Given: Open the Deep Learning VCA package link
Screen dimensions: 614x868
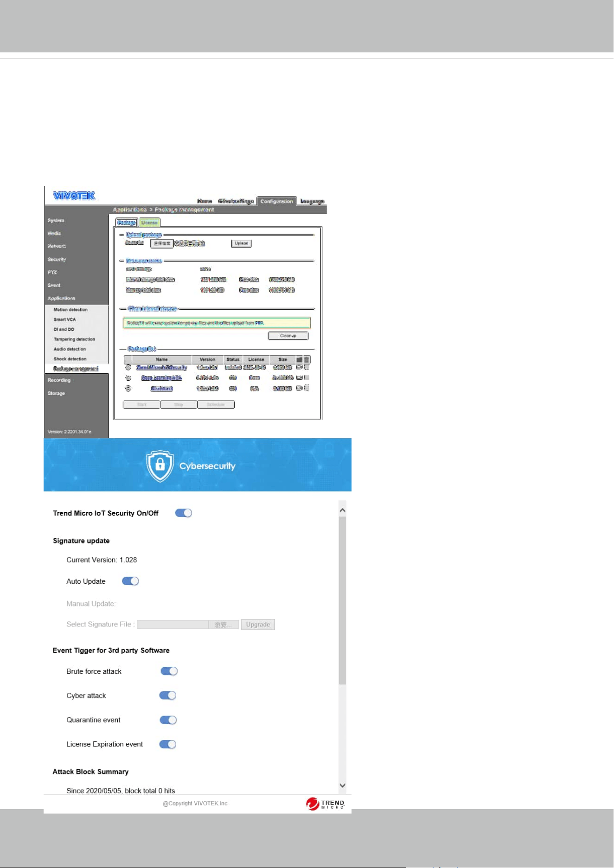Looking at the screenshot, I should click(x=162, y=378).
